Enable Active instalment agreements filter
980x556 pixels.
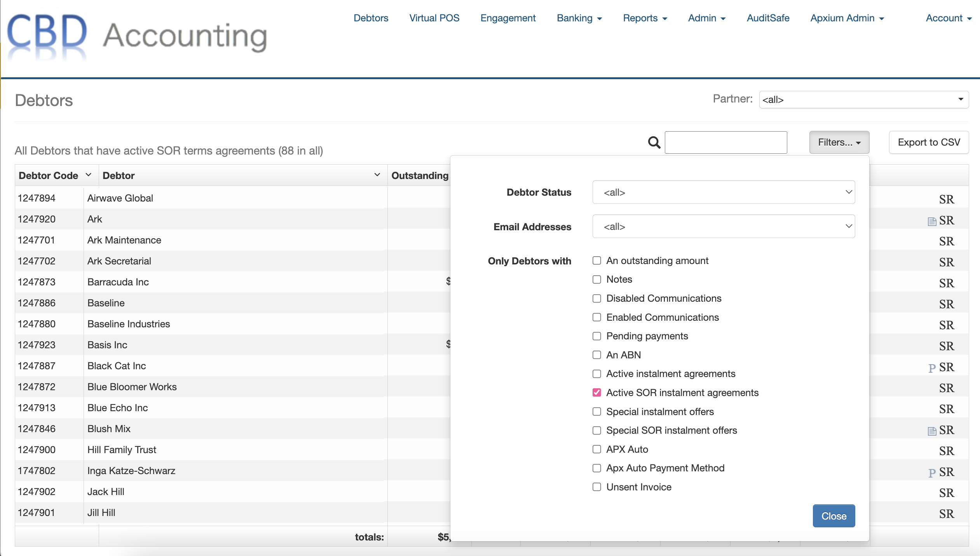click(x=596, y=374)
